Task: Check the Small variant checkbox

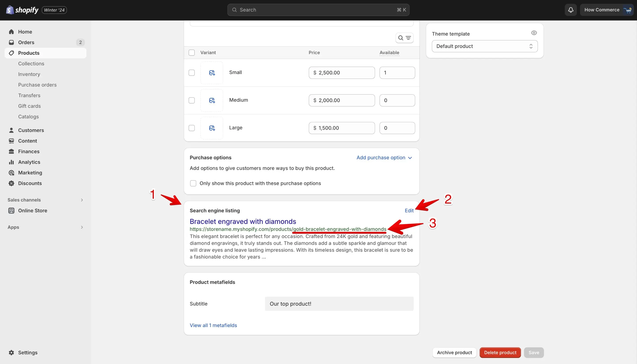Action: pyautogui.click(x=192, y=73)
